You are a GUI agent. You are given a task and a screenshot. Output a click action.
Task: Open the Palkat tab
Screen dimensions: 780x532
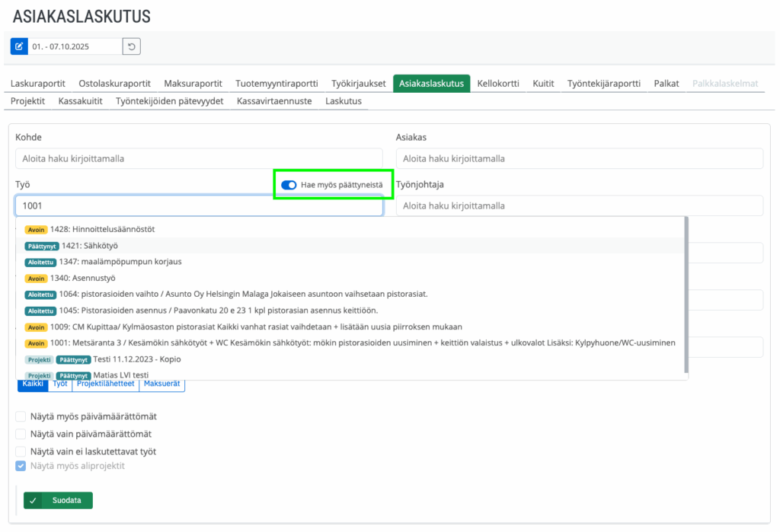666,84
